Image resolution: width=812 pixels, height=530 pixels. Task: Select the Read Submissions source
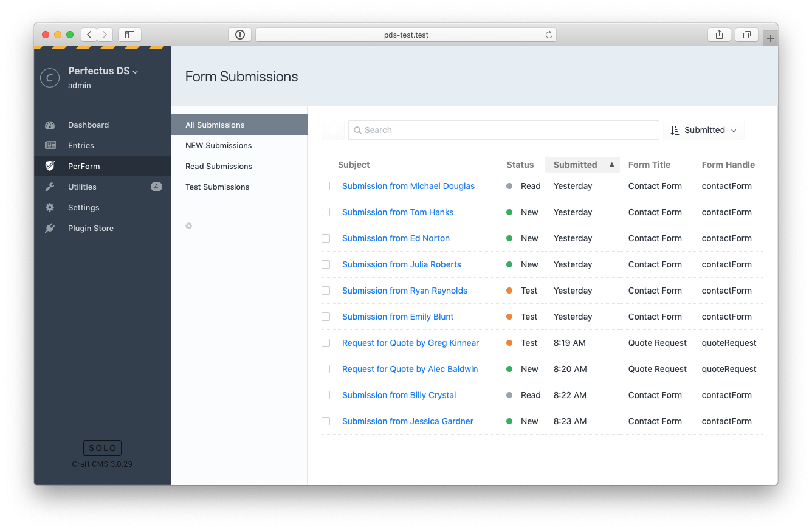tap(219, 167)
